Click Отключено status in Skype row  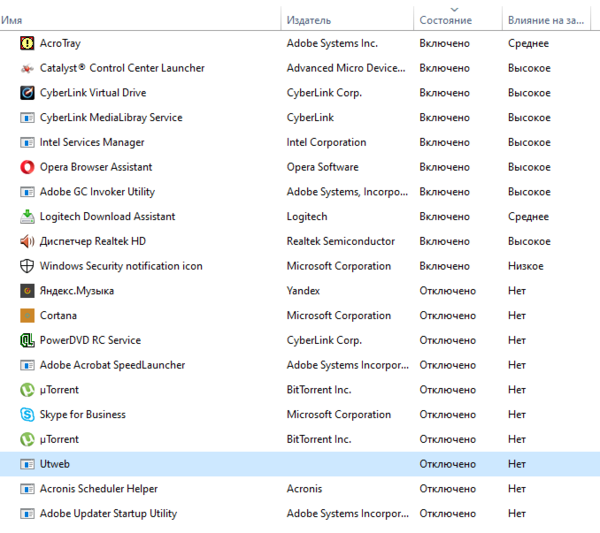[447, 414]
